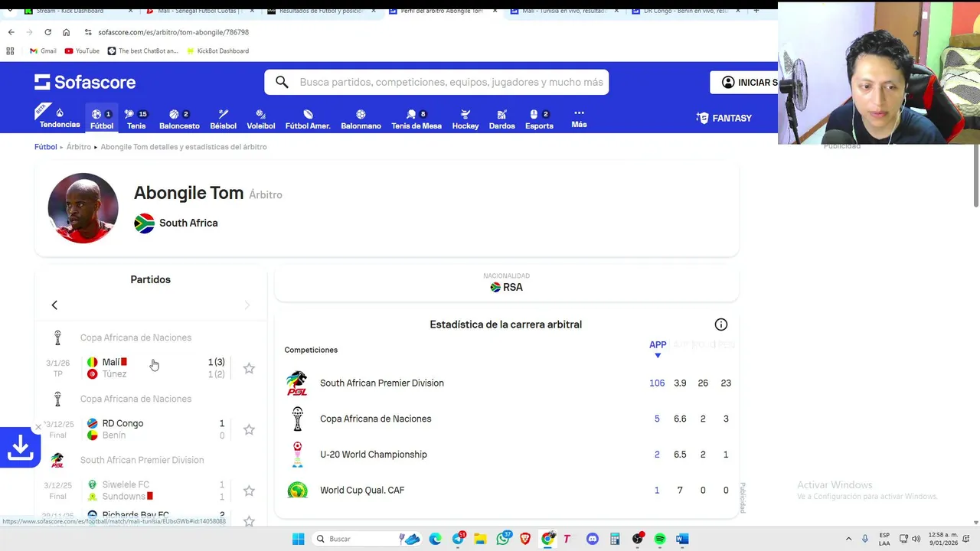
Task: Click the browser home button
Action: (x=66, y=32)
